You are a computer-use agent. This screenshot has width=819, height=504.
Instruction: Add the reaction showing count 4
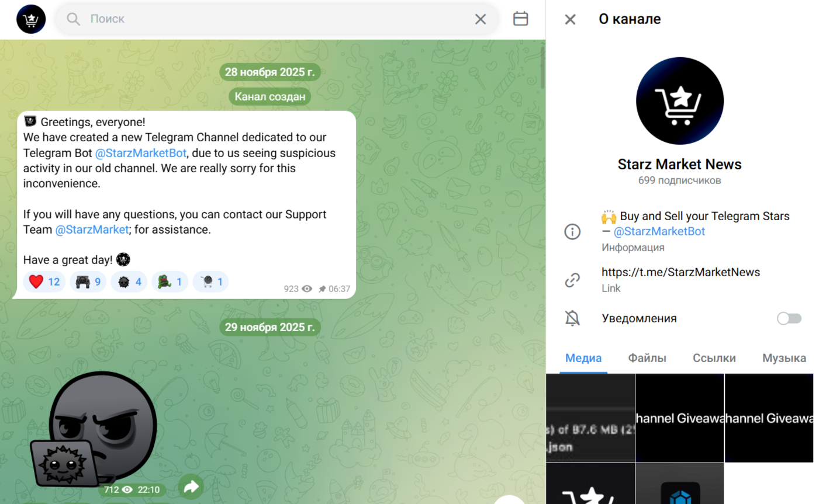pyautogui.click(x=129, y=281)
